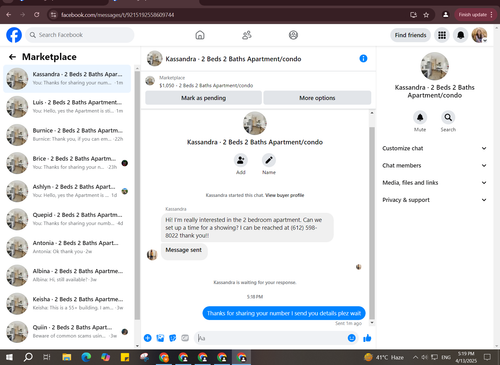Open the apps grid menu icon
The image size is (500, 365).
tap(442, 35)
